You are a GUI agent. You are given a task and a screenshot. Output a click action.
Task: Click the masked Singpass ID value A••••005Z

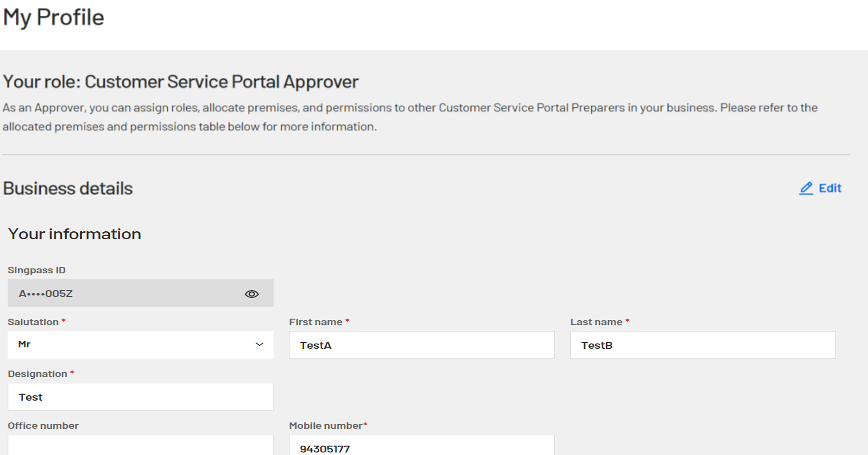point(46,294)
